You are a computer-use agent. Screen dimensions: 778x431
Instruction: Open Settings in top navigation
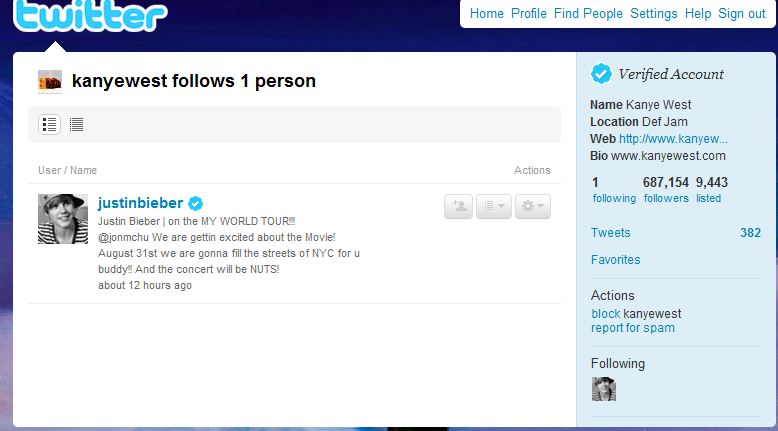pos(653,13)
